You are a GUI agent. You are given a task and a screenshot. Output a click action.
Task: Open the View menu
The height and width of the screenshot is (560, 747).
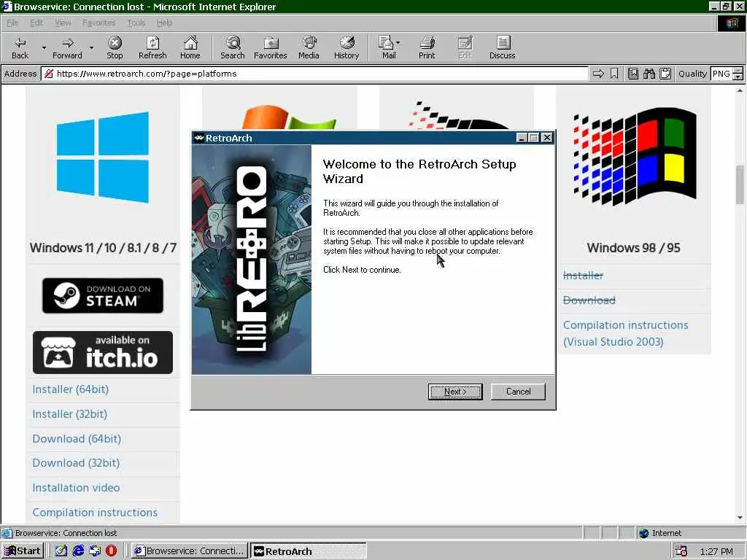click(x=63, y=23)
